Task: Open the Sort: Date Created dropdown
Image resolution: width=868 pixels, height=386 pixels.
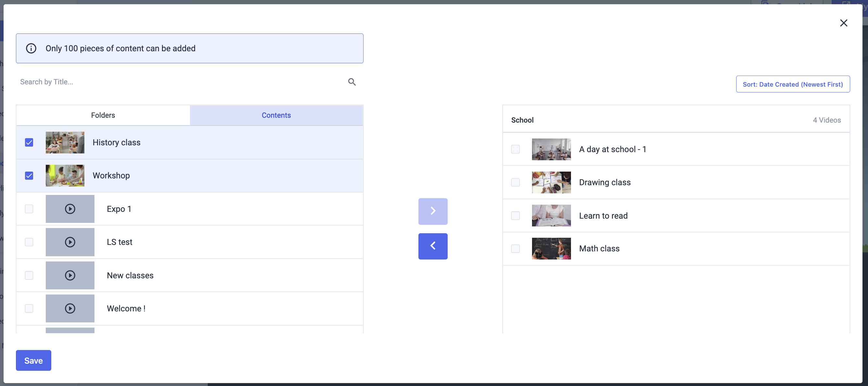Action: pyautogui.click(x=792, y=84)
